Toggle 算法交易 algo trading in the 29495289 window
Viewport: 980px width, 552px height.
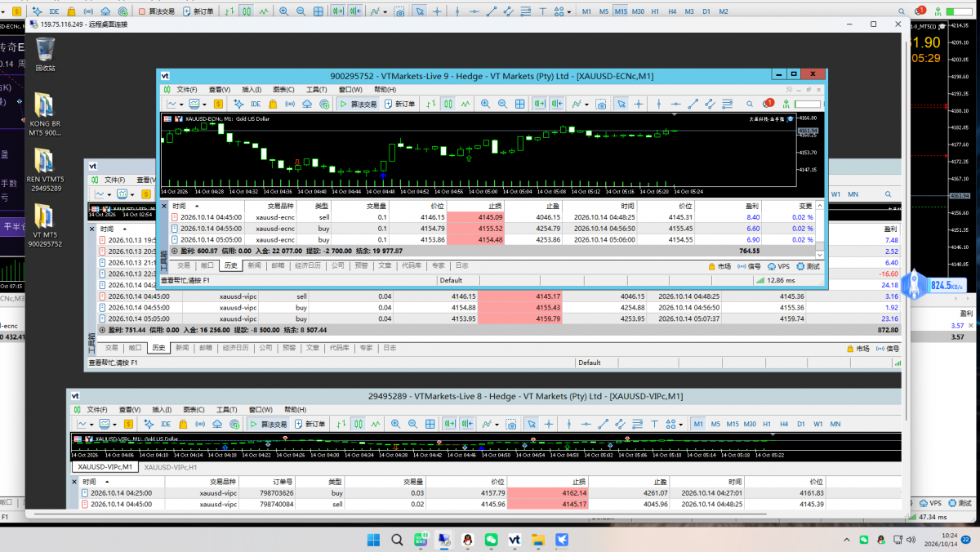point(269,424)
